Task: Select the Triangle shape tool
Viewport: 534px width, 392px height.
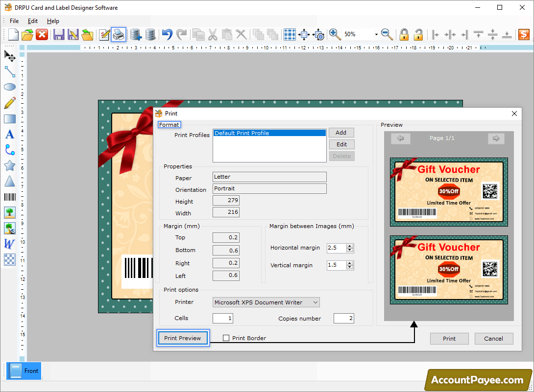Action: pyautogui.click(x=9, y=181)
